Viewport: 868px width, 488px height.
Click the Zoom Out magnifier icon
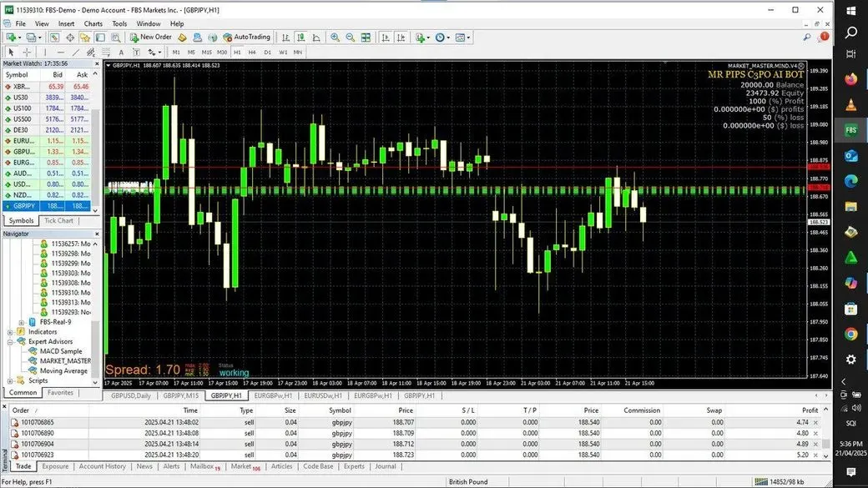[x=351, y=37]
